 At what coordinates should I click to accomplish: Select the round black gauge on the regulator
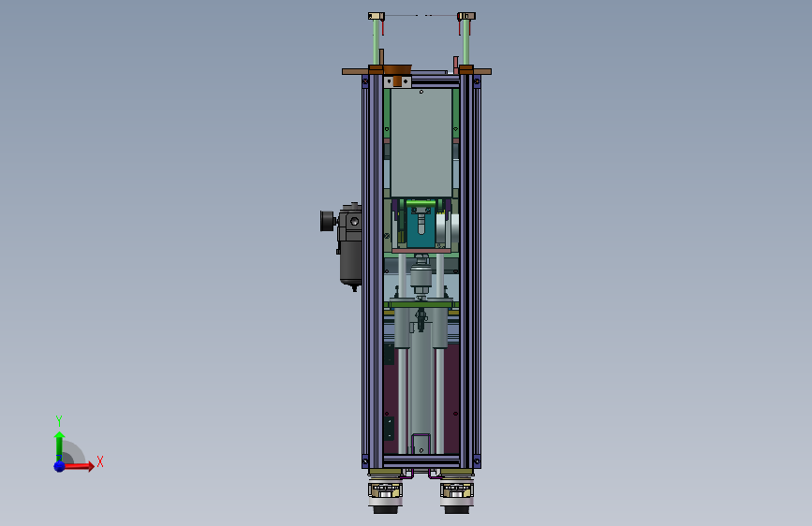(x=327, y=221)
